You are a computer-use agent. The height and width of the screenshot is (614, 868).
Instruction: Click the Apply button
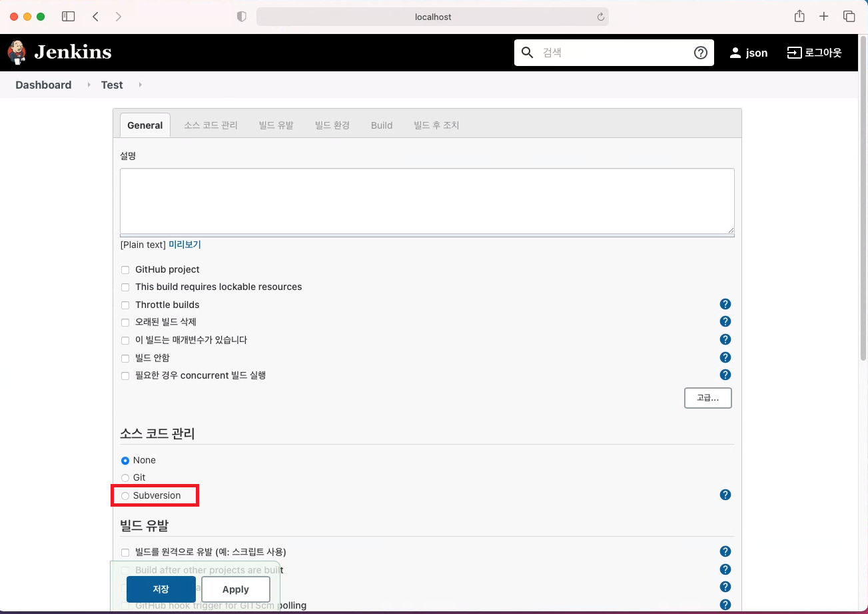pos(236,589)
